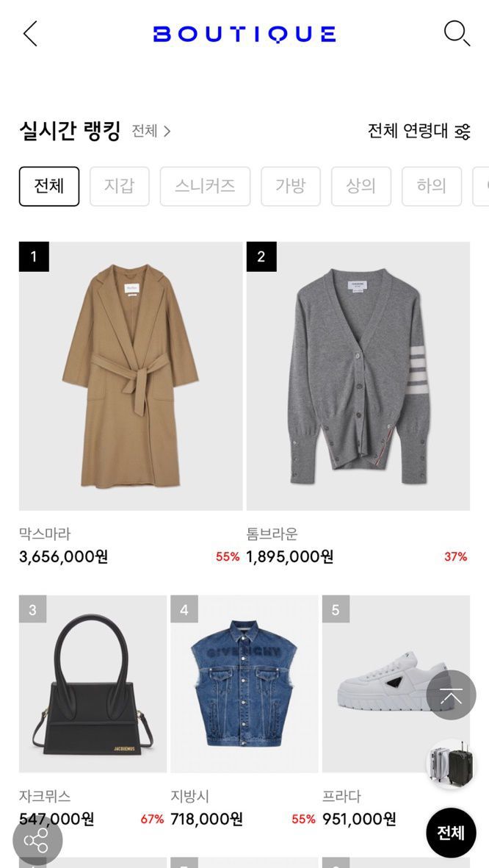Open search with the magnifier icon
Viewport: 489px width, 868px height.
(456, 34)
